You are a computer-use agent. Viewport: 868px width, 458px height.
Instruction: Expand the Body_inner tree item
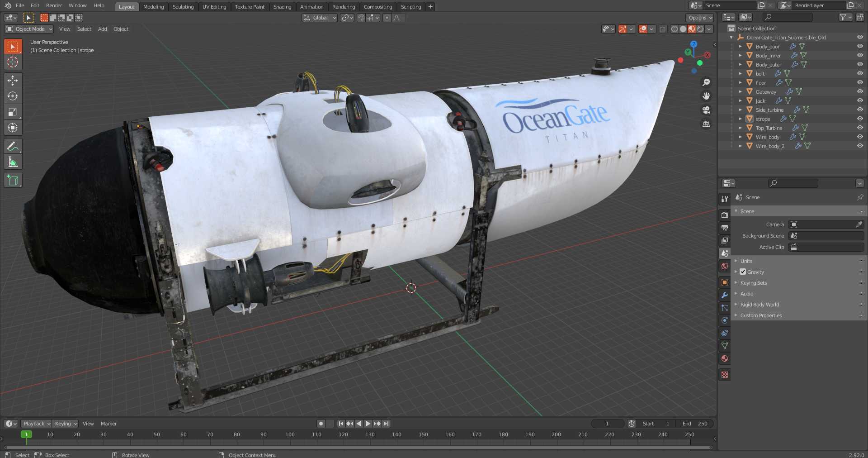tap(740, 56)
